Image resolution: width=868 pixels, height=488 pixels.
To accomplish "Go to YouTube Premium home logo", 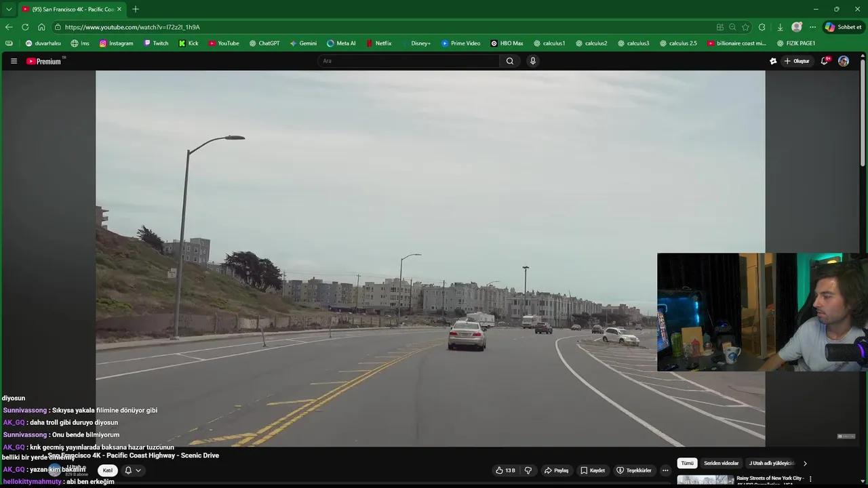I will point(45,61).
